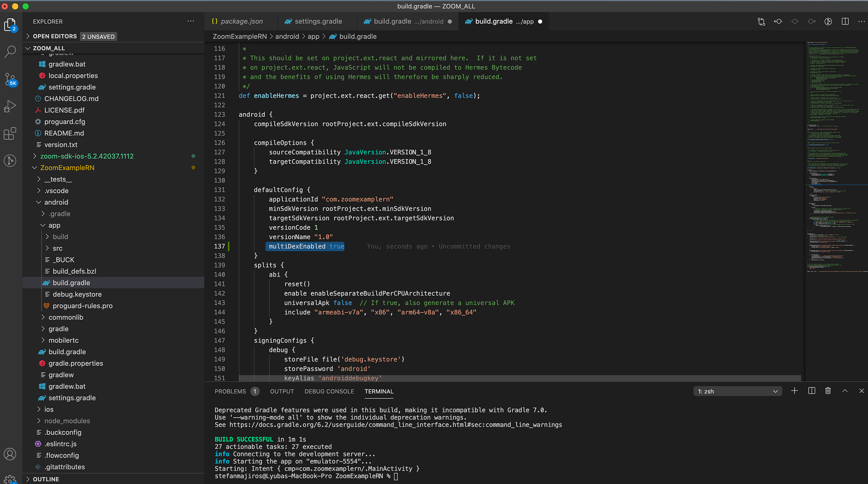Create new terminal with plus icon
868x484 pixels.
point(794,391)
